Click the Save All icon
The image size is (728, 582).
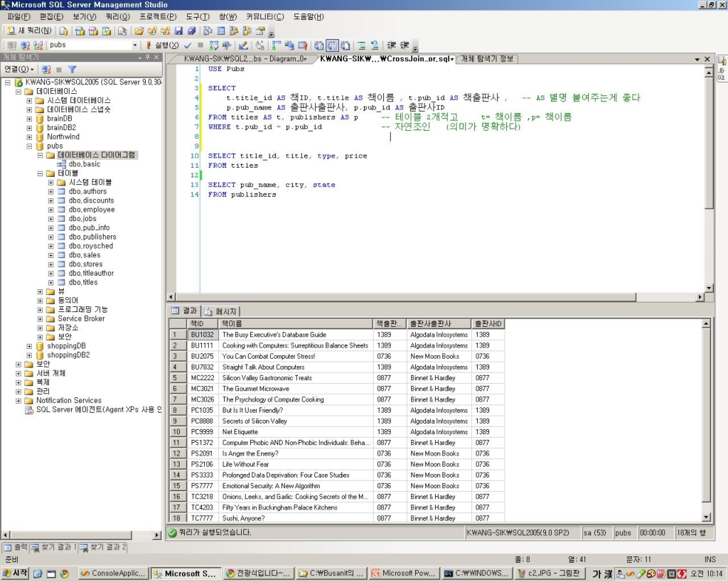click(x=191, y=31)
